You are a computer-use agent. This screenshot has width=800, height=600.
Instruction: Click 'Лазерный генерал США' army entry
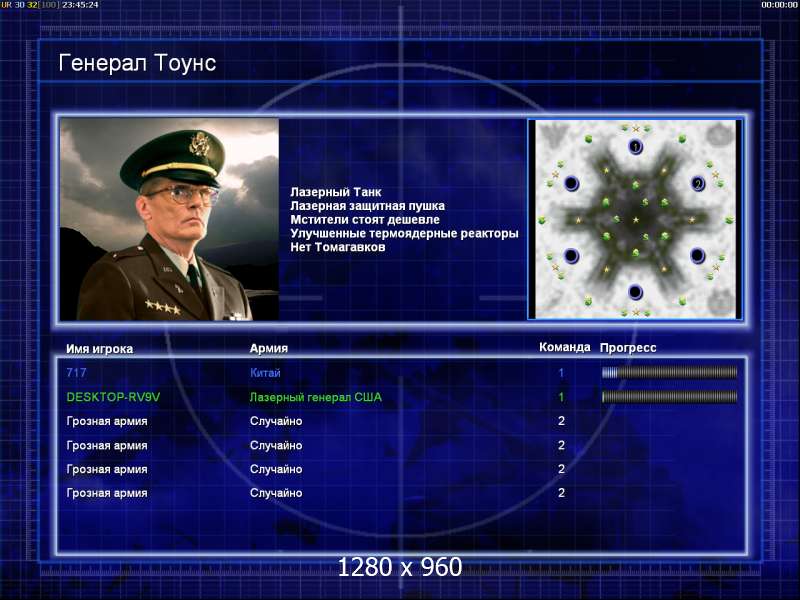(316, 397)
